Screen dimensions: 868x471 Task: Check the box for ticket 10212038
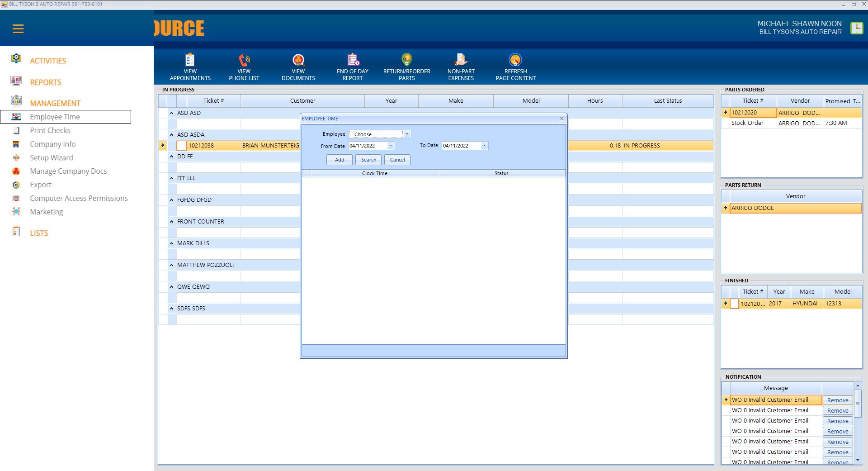[182, 146]
